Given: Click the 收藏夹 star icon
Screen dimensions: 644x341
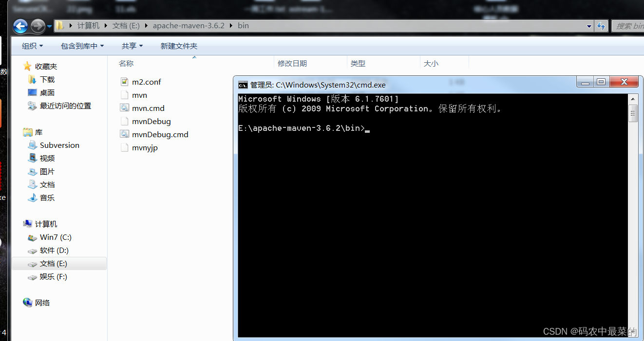Looking at the screenshot, I should pos(27,66).
